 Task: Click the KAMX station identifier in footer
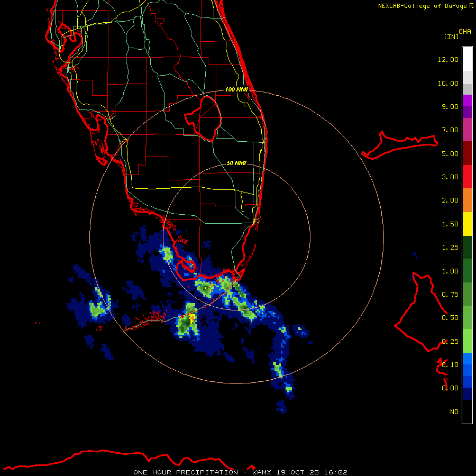(x=262, y=472)
